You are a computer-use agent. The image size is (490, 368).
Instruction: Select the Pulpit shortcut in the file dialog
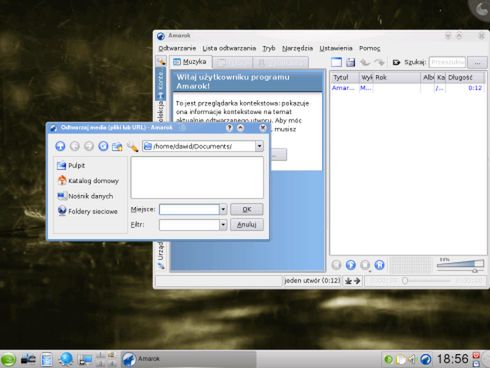pos(71,165)
